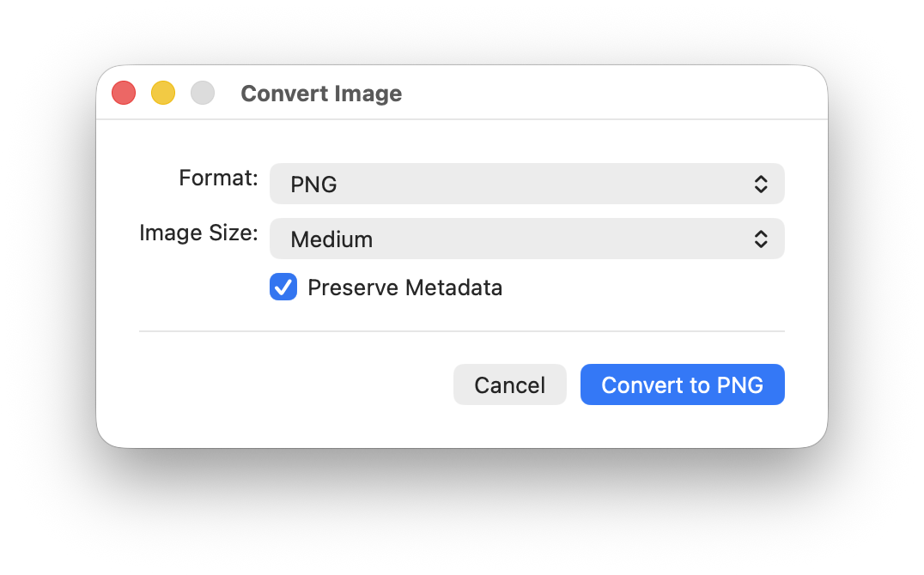Click the "Convert Image" window title
This screenshot has height=575, width=924.
[321, 94]
